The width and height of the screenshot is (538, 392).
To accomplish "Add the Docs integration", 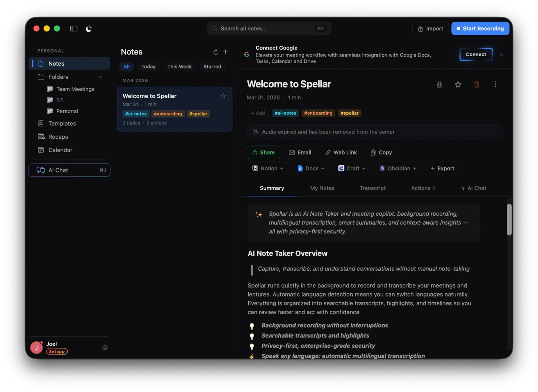I will pyautogui.click(x=311, y=169).
